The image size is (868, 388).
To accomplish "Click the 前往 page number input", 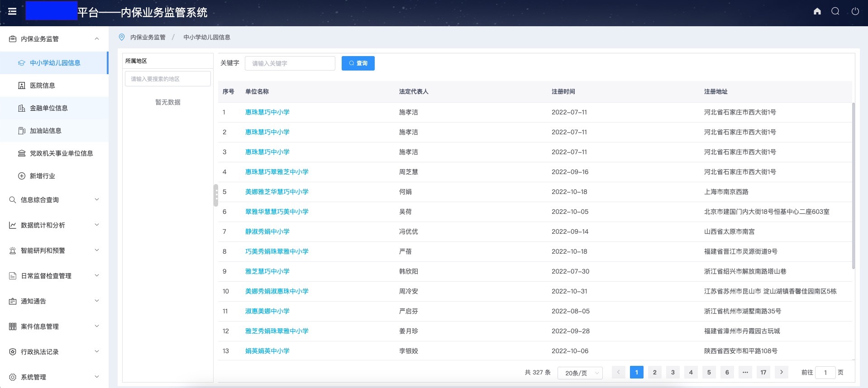I will coord(825,373).
